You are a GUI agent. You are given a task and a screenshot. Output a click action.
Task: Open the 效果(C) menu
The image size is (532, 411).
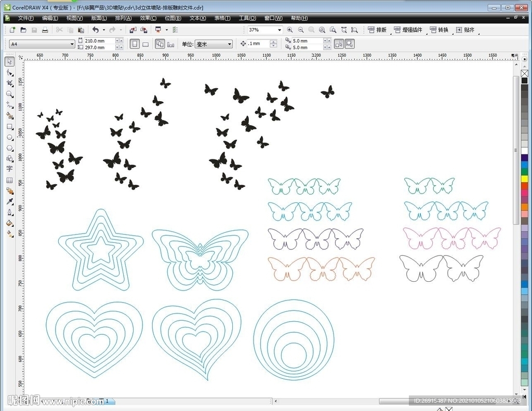pyautogui.click(x=148, y=18)
